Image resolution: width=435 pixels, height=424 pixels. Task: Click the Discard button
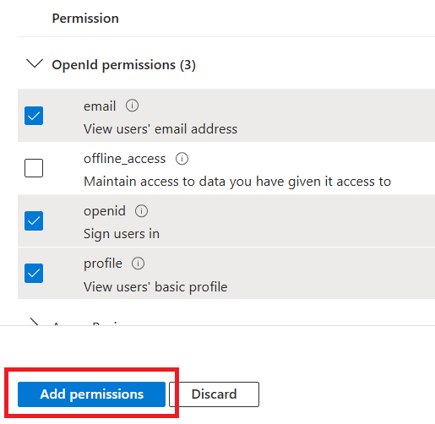(214, 394)
